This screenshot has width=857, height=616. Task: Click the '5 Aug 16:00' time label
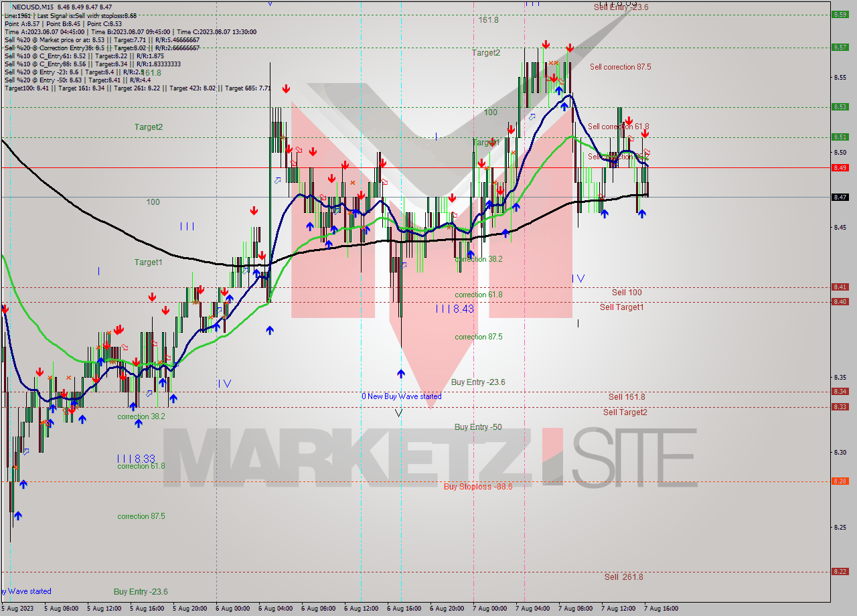click(147, 609)
